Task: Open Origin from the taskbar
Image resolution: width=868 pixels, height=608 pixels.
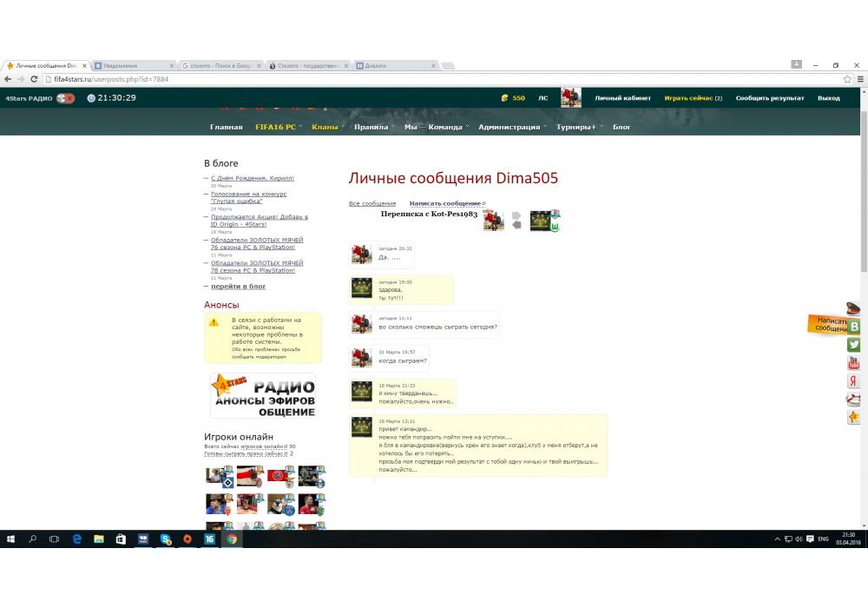Action: 187,539
